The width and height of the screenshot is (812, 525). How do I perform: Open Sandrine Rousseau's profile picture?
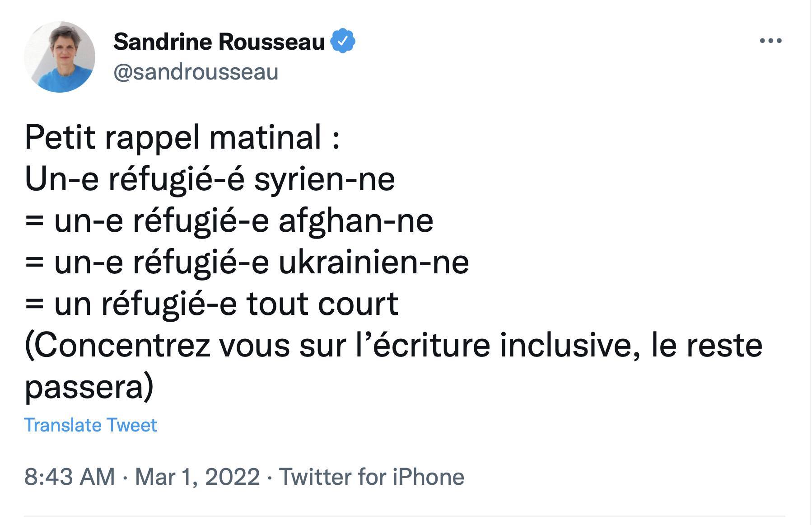[x=60, y=57]
